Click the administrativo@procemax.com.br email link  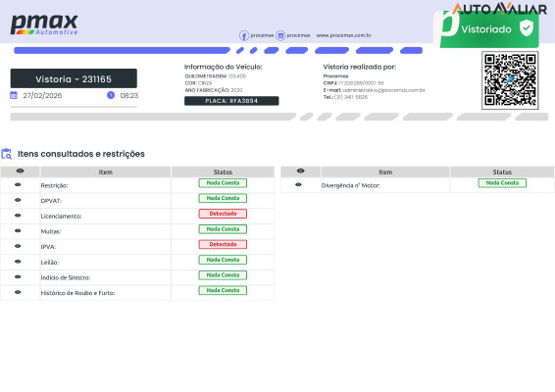383,90
